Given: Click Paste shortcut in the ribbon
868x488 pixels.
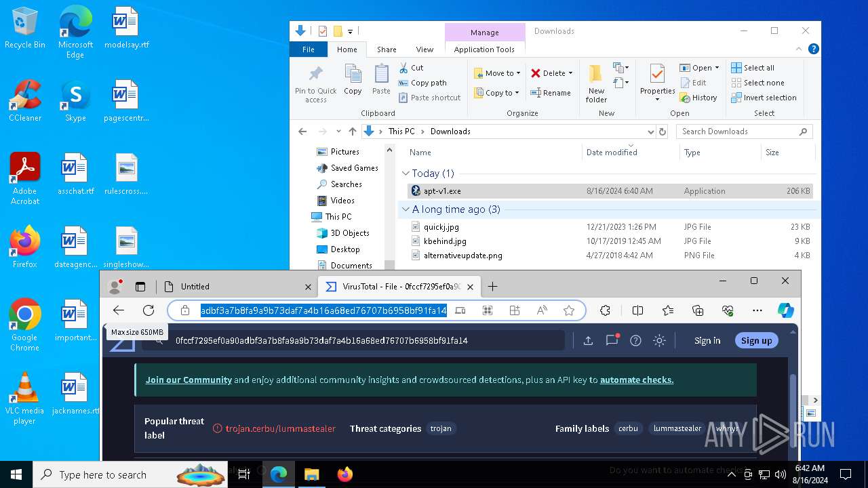Looking at the screenshot, I should click(429, 98).
